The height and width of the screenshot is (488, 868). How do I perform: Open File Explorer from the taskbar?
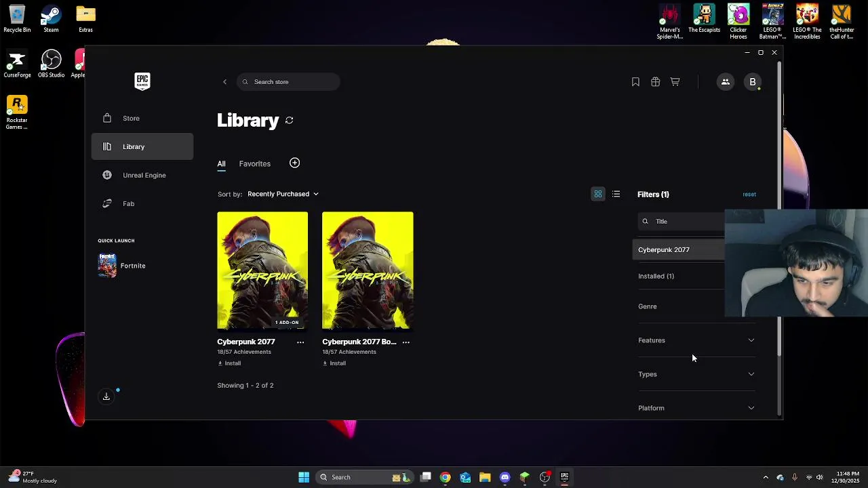pyautogui.click(x=485, y=477)
